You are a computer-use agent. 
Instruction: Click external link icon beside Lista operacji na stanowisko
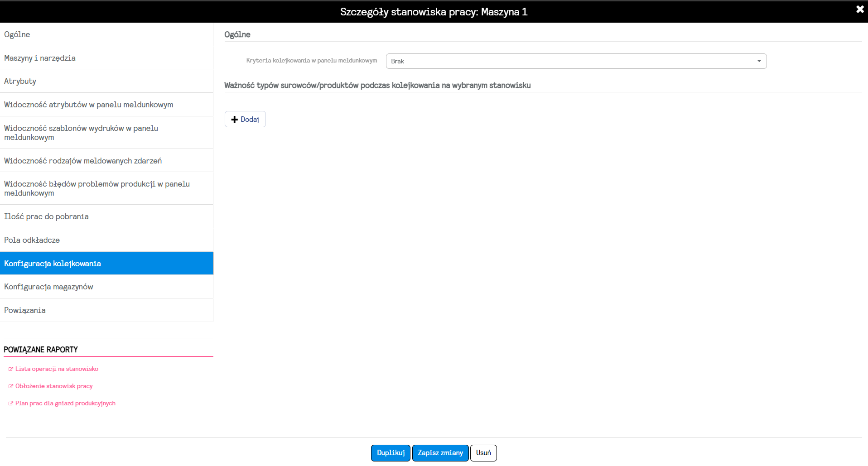pyautogui.click(x=11, y=369)
